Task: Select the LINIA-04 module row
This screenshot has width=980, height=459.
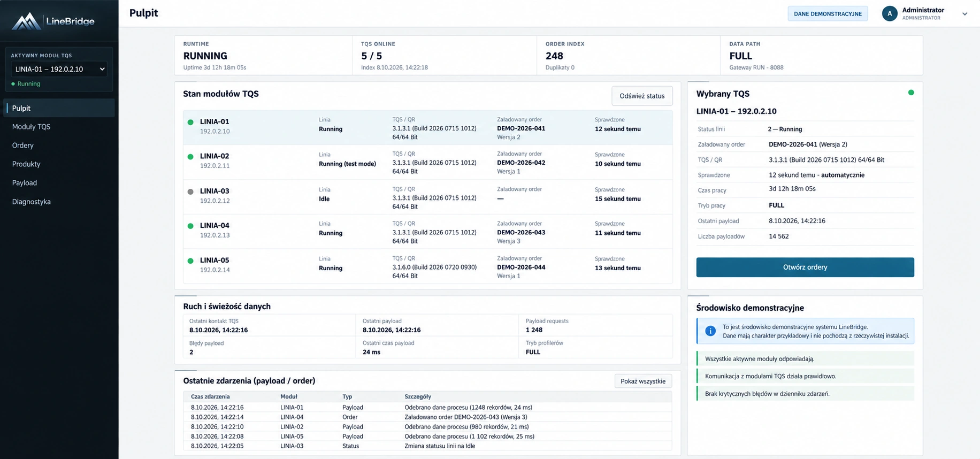Action: [x=428, y=232]
